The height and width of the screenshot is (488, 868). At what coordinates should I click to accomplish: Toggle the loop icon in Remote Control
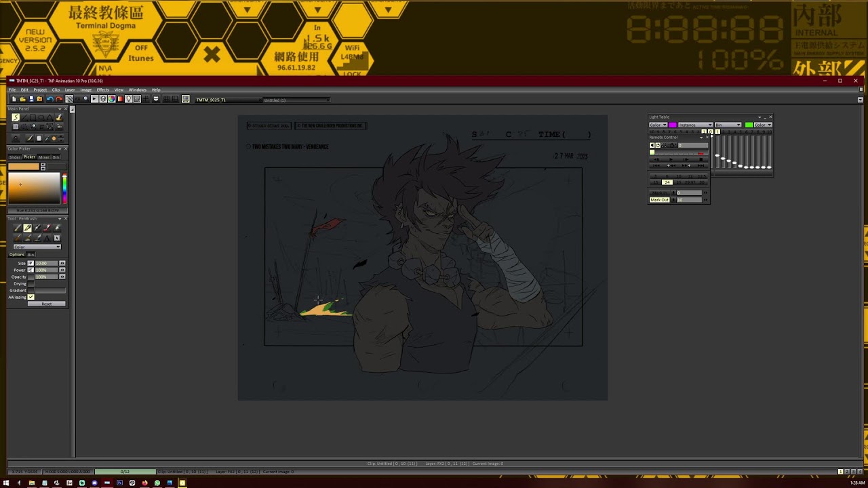point(658,145)
